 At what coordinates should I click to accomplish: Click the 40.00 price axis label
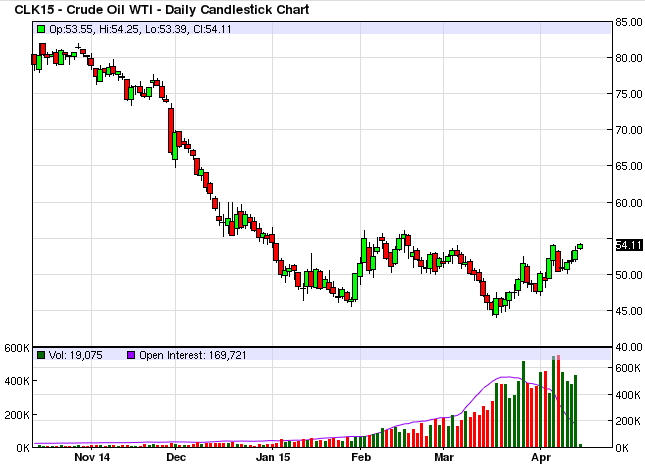[x=629, y=347]
